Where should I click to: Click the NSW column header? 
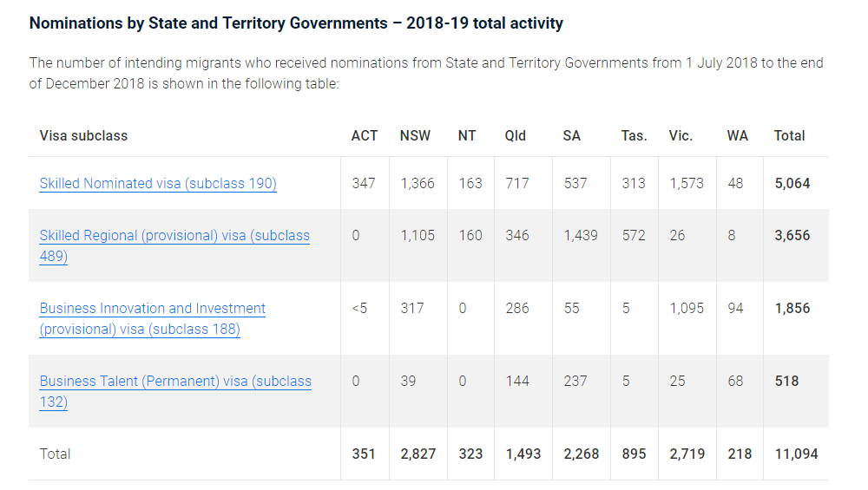click(415, 136)
